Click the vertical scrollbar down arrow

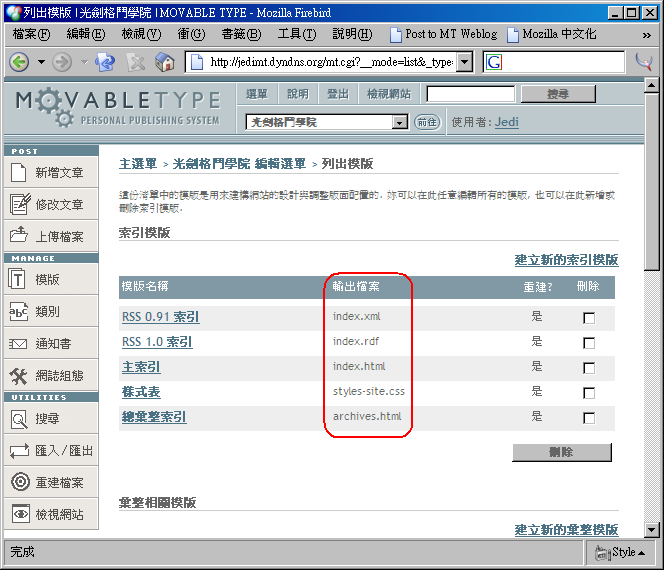tap(651, 529)
